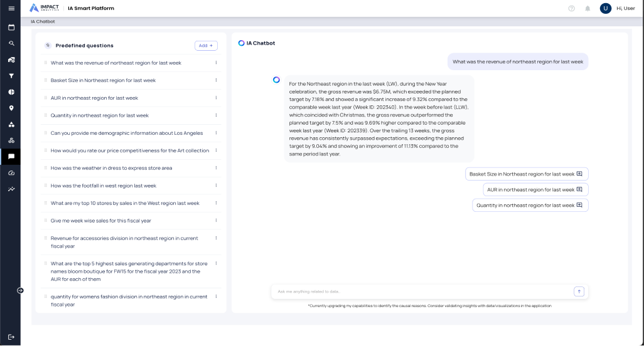Select the location pin sidebar icon
Screen dimensions: 644x346
coord(11,108)
